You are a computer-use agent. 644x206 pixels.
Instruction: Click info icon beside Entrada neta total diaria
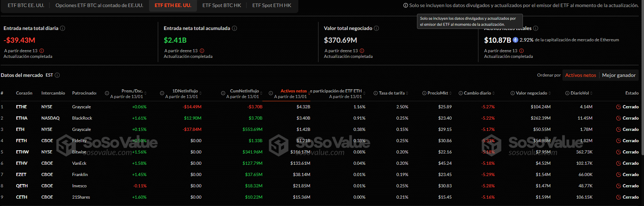point(62,28)
